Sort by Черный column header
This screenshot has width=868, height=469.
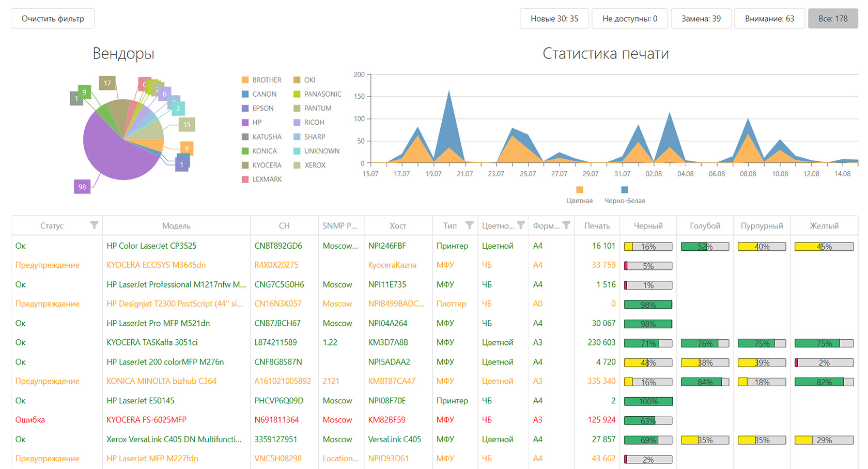(x=648, y=225)
